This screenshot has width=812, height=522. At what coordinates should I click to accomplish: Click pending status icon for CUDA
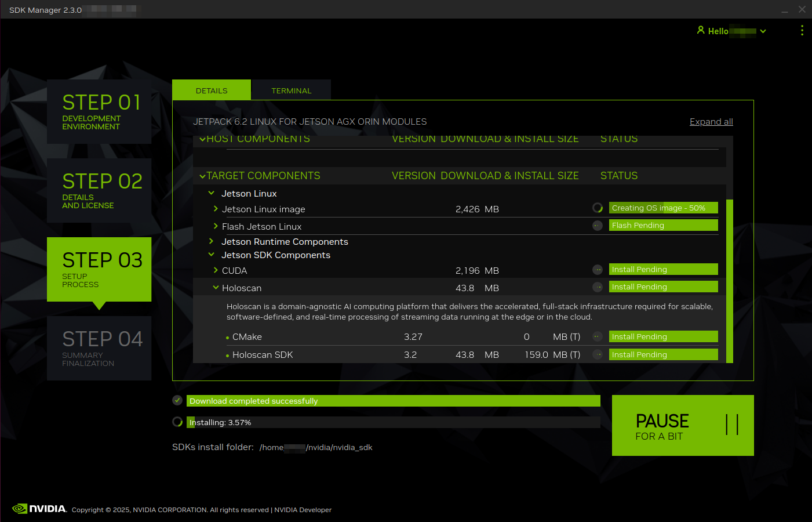tap(598, 270)
